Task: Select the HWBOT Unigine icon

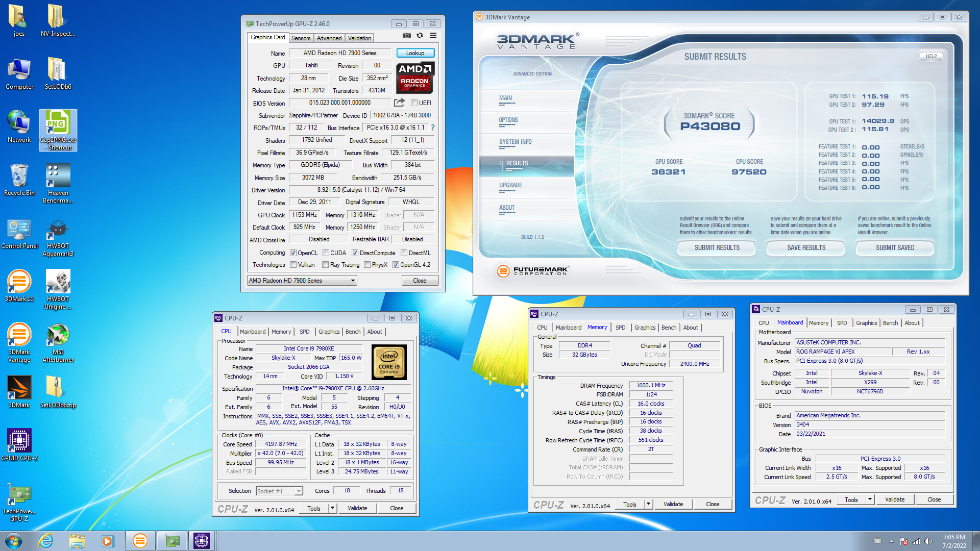Action: tap(58, 290)
